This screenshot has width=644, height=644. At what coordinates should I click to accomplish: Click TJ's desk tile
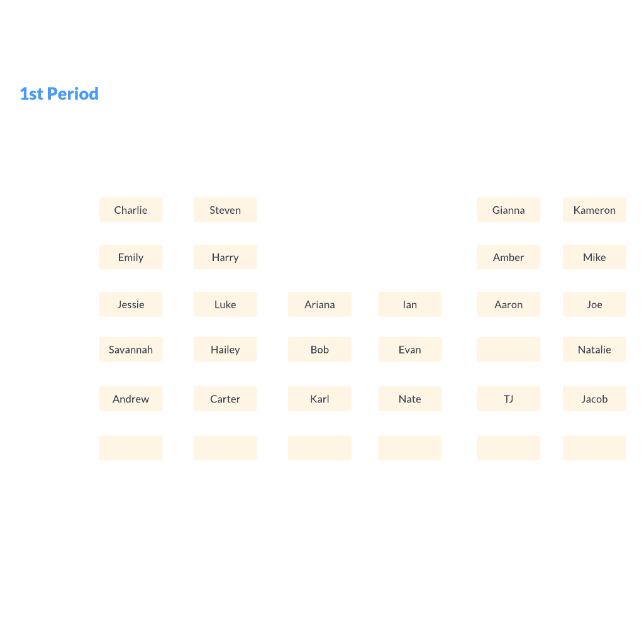click(508, 399)
